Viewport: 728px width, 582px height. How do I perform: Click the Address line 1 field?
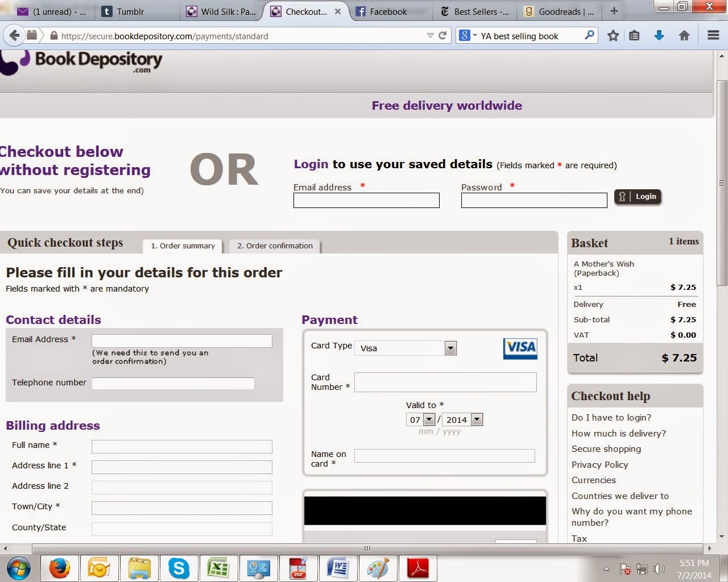tap(182, 467)
